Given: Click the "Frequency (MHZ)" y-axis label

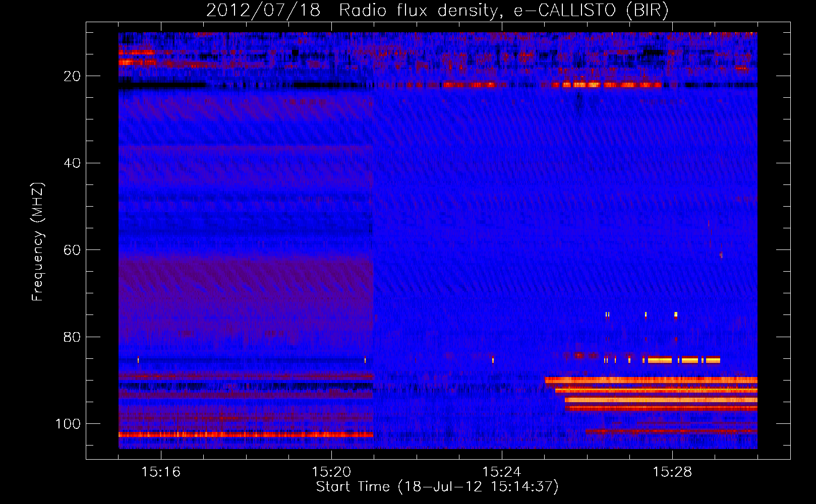Looking at the screenshot, I should pos(38,242).
